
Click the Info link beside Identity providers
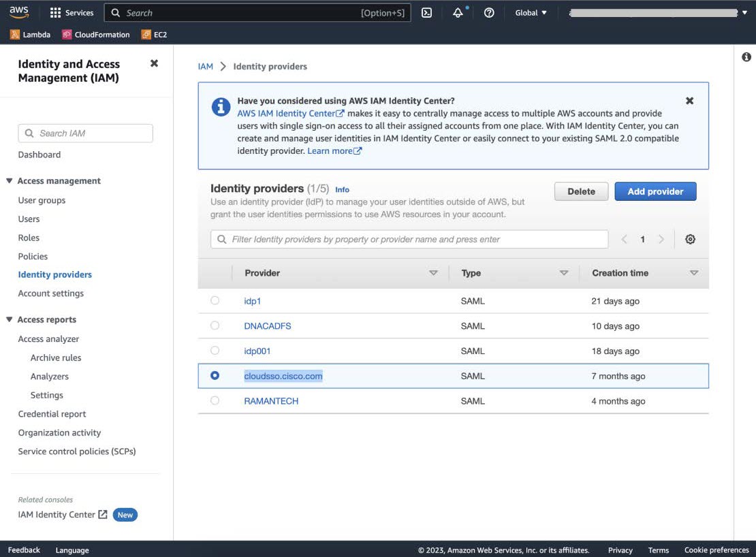343,190
